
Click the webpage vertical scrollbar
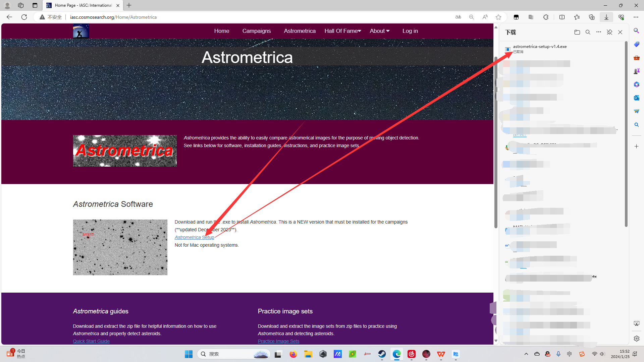coord(496,142)
